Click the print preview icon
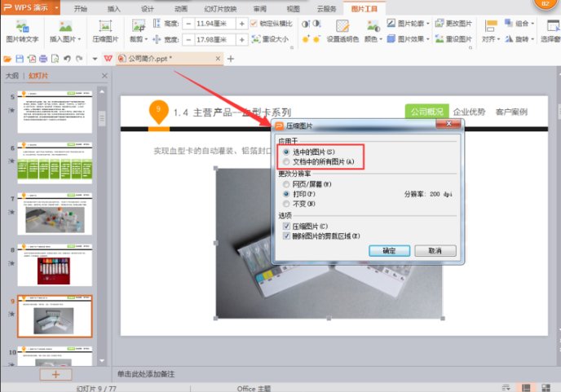Viewport: 561px width, 392px height. (55, 59)
